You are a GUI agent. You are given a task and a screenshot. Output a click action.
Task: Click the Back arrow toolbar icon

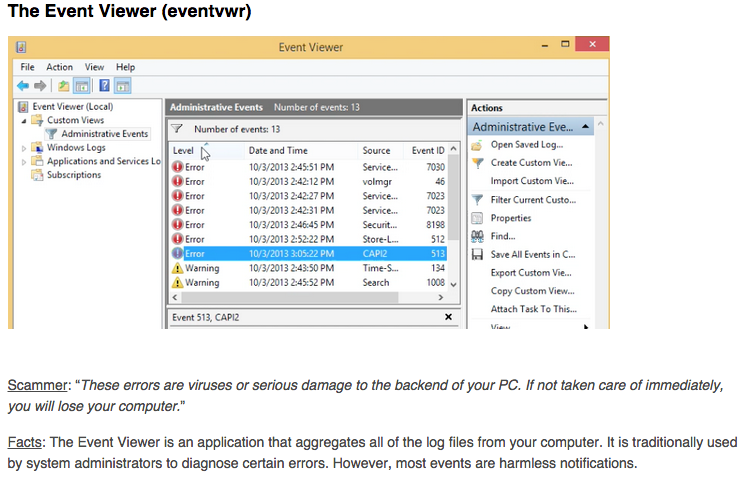23,85
